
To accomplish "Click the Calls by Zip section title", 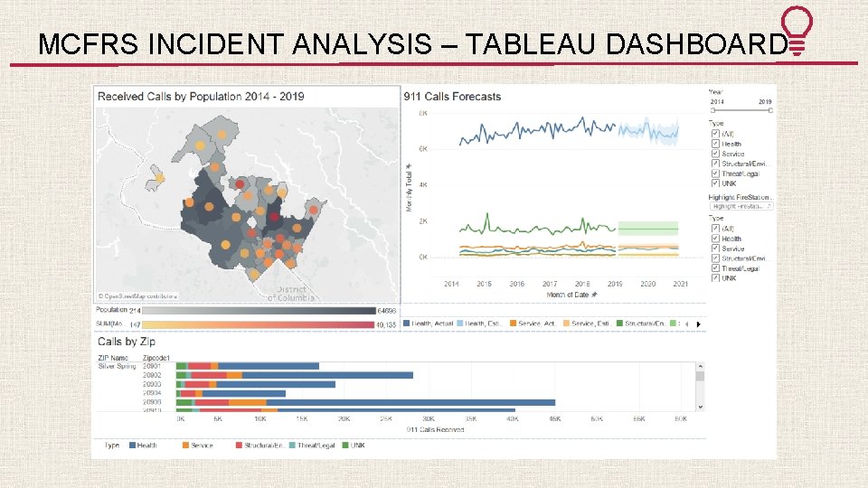I will click(x=127, y=342).
